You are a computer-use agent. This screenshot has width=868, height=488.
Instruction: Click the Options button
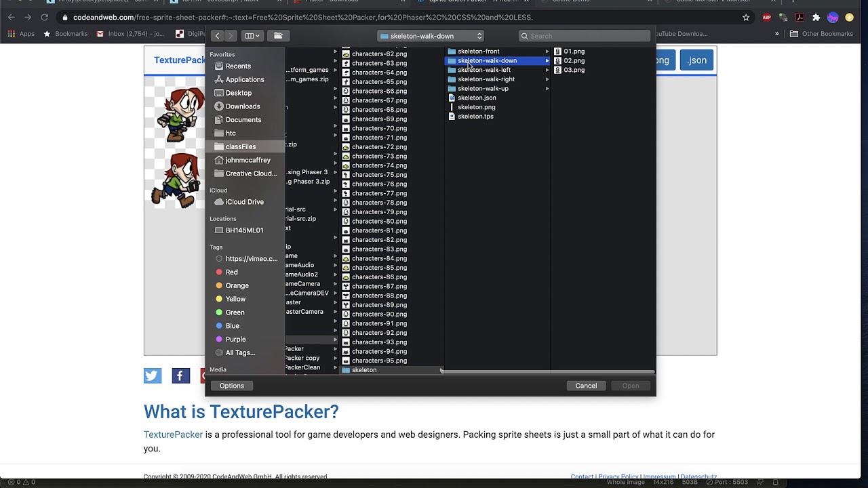231,386
